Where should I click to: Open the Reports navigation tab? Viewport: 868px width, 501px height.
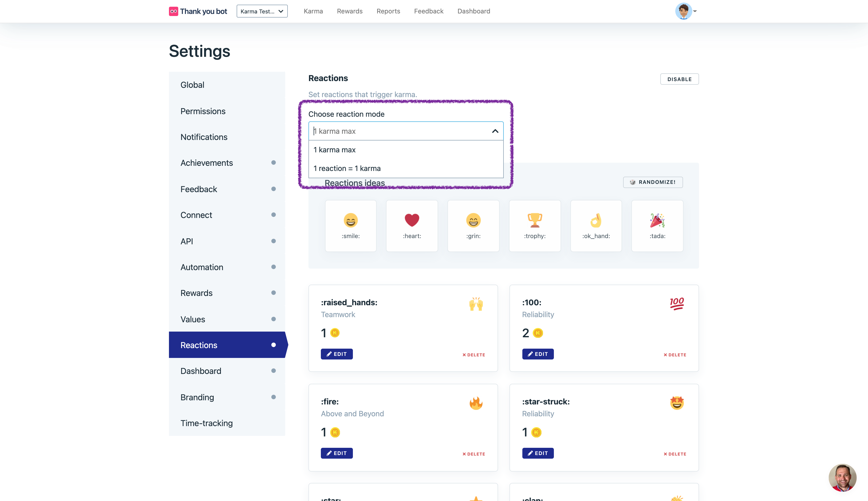click(x=388, y=11)
